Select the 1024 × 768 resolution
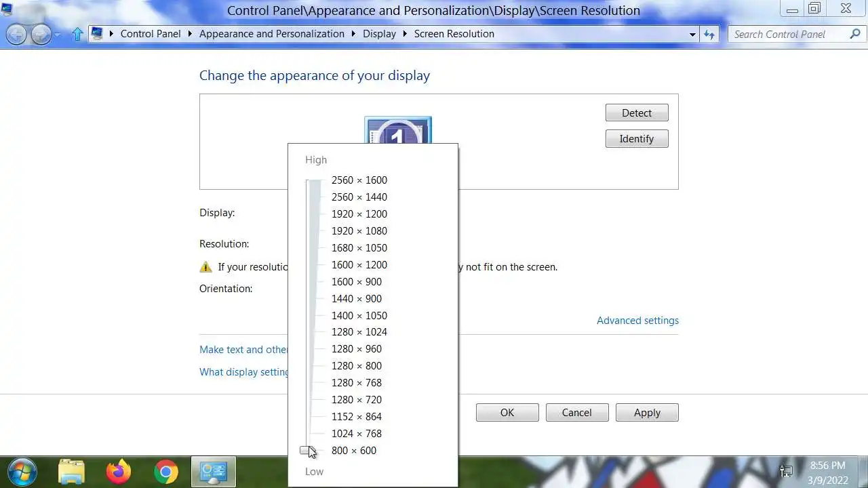 coord(357,434)
